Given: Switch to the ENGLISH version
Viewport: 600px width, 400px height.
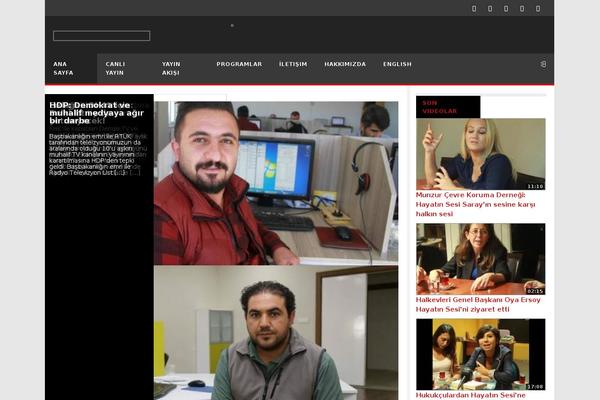Looking at the screenshot, I should pyautogui.click(x=397, y=64).
